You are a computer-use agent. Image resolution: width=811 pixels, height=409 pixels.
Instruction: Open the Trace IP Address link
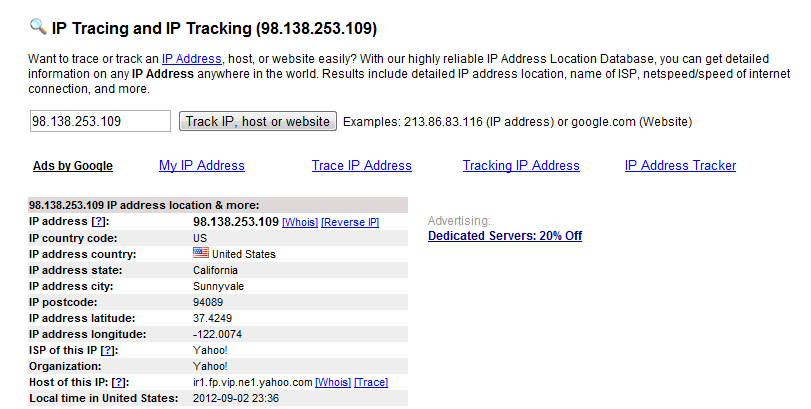pos(362,165)
